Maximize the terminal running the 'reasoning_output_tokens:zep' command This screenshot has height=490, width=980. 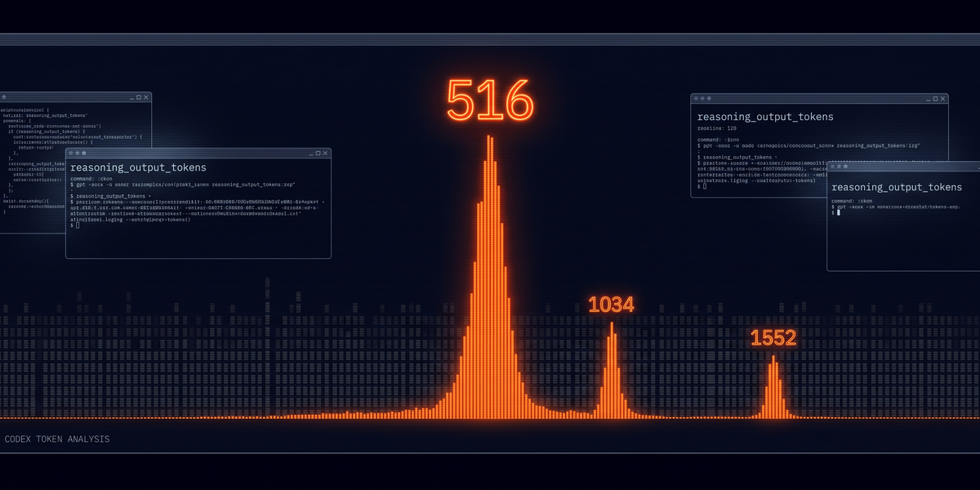pyautogui.click(x=317, y=153)
